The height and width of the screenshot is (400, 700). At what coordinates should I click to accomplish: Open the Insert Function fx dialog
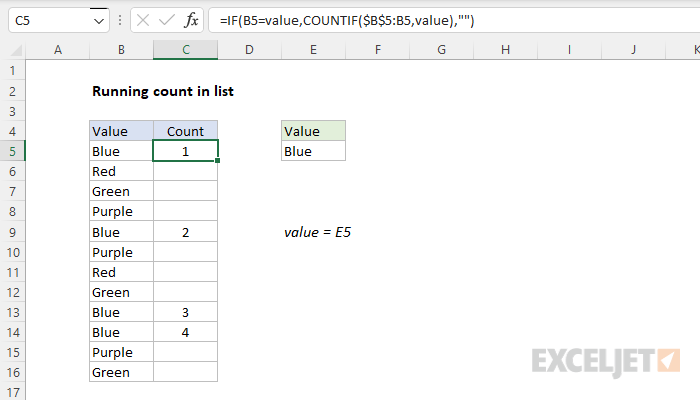pos(191,21)
